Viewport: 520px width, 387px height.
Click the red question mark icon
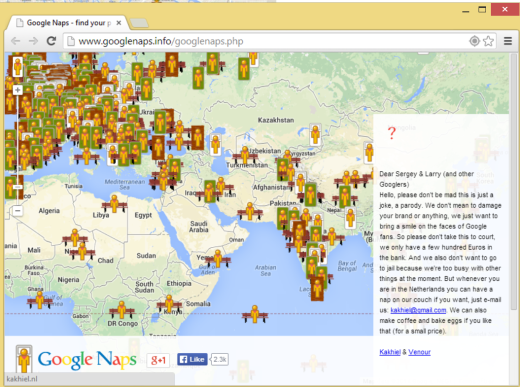click(x=392, y=133)
